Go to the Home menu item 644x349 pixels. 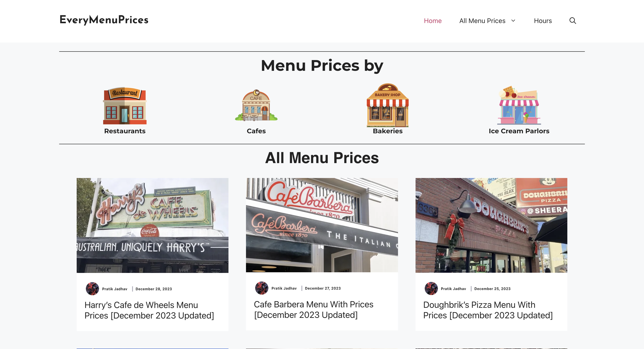(433, 21)
